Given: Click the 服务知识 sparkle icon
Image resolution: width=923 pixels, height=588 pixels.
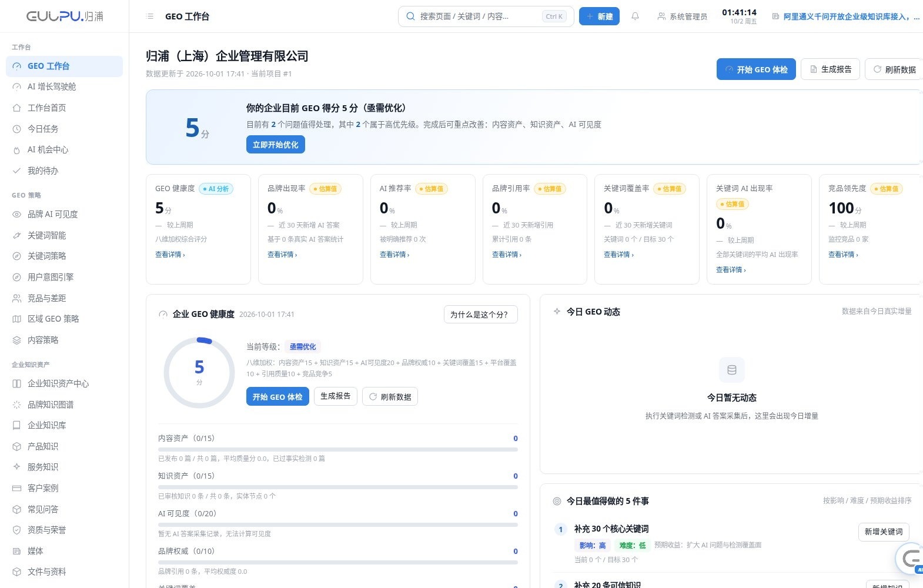Looking at the screenshot, I should pos(16,467).
